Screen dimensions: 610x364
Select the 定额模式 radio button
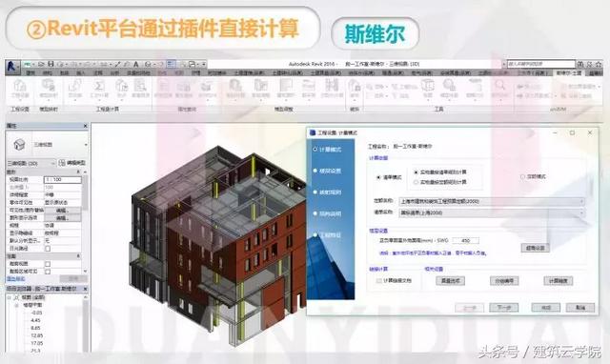point(522,176)
